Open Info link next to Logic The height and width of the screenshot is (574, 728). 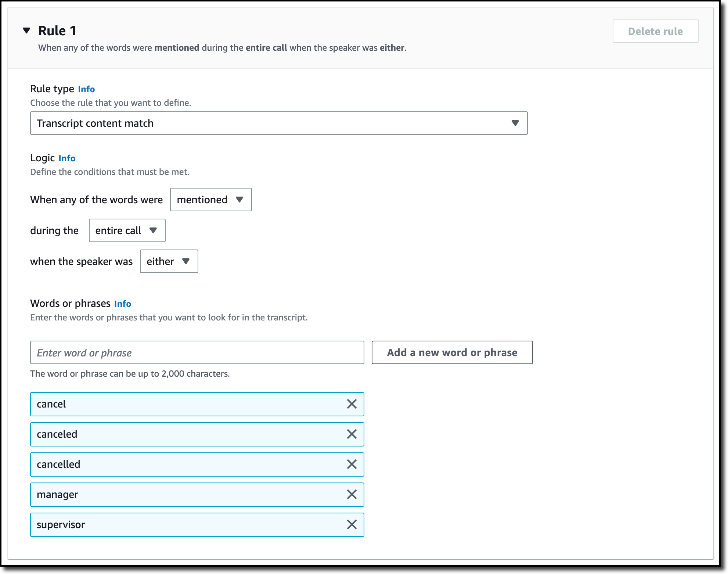[67, 158]
